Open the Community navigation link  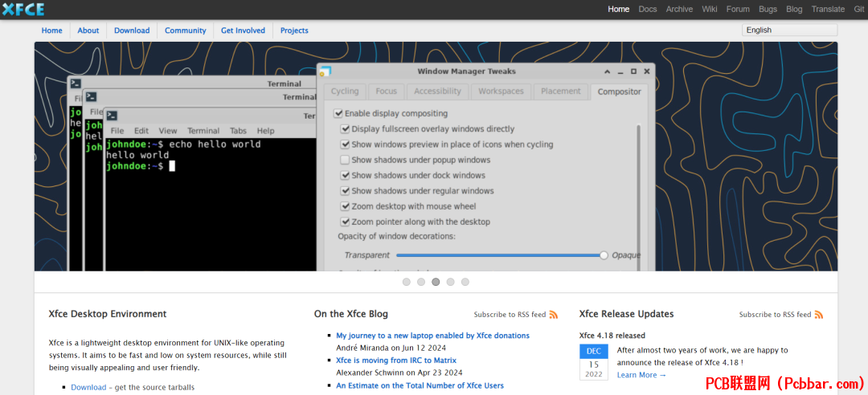coord(185,31)
